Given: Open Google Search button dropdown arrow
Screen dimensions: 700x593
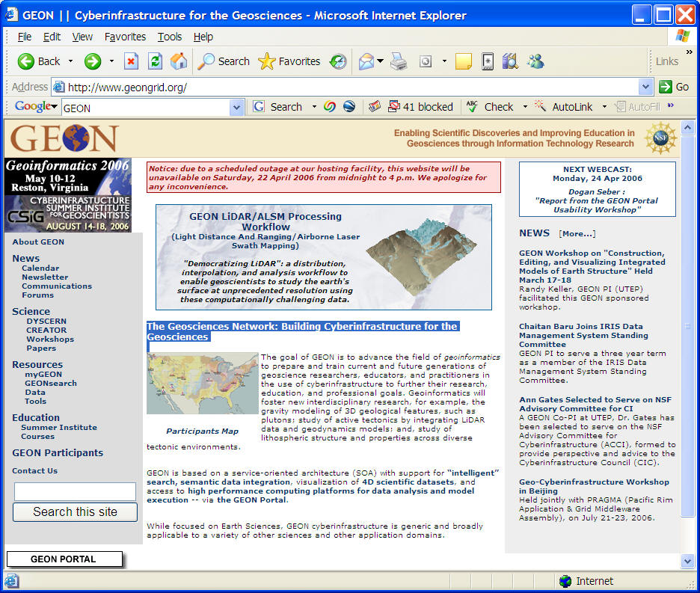Looking at the screenshot, I should point(314,107).
